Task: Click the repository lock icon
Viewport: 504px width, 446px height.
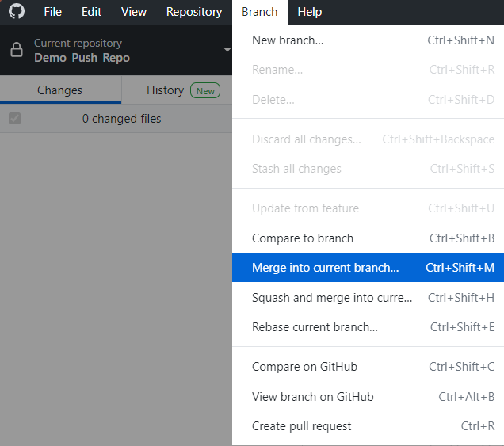Action: click(17, 50)
